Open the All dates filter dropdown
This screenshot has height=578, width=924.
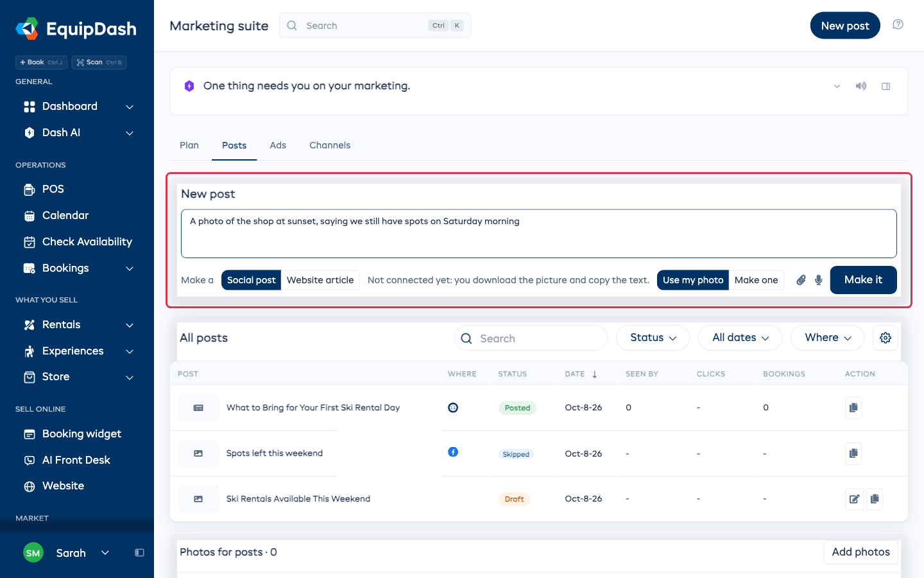click(740, 338)
